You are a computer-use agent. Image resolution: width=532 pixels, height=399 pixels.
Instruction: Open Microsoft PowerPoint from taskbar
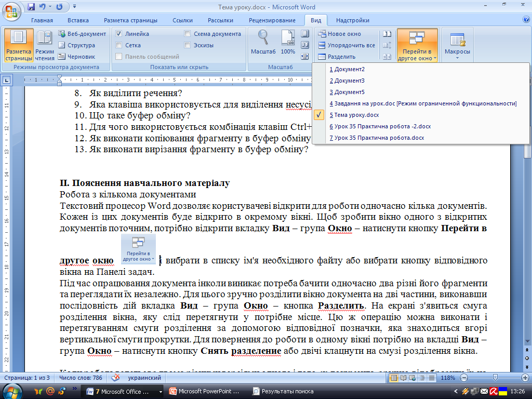[205, 392]
